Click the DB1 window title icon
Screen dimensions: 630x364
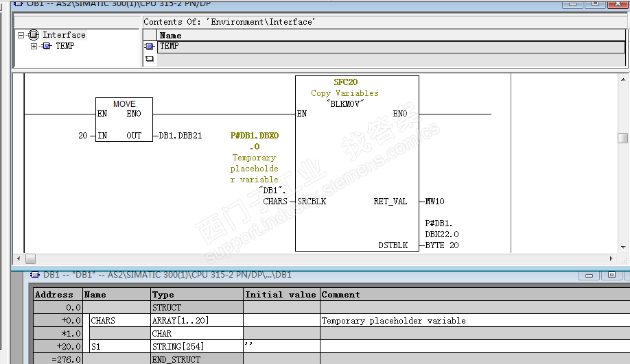34,275
